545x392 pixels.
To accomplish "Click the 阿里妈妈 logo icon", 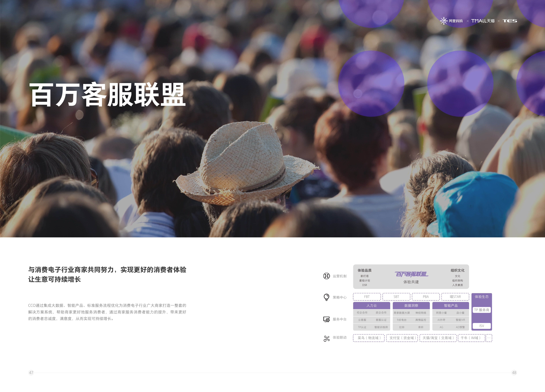I will pyautogui.click(x=444, y=21).
